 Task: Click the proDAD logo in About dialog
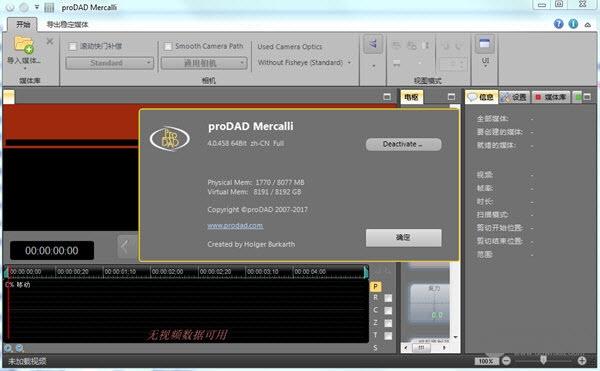(170, 138)
